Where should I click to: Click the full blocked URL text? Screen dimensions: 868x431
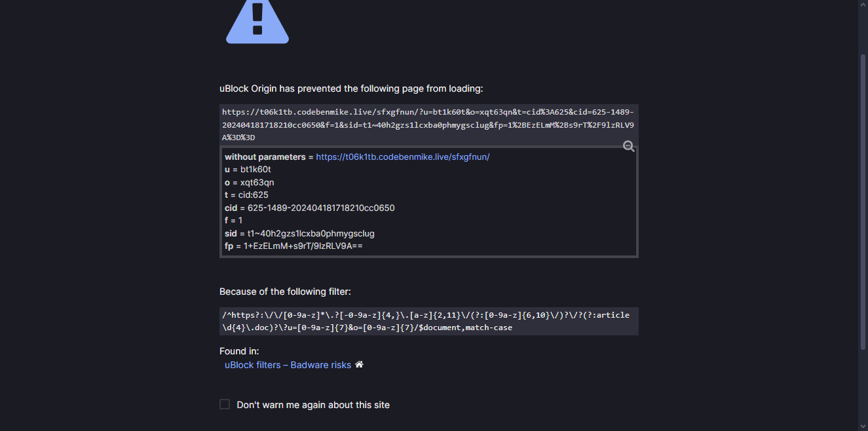(428, 124)
